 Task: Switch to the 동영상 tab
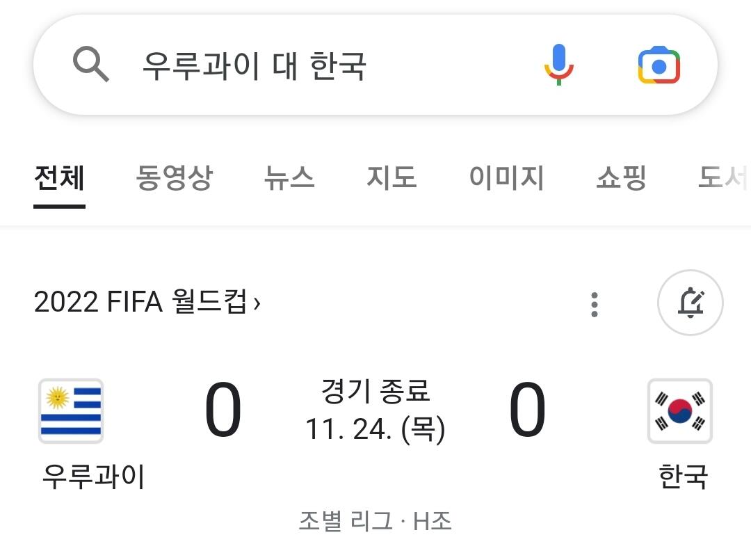point(174,178)
